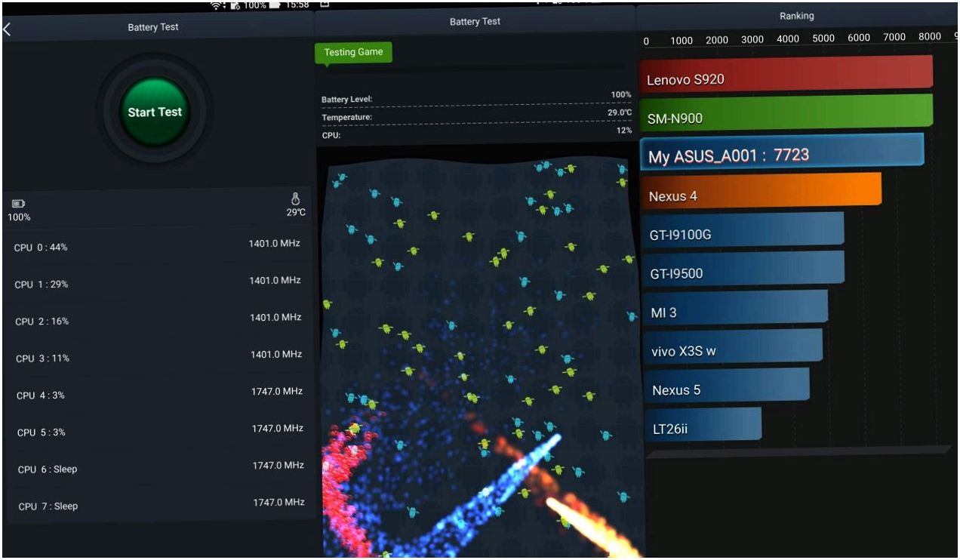Select the My ASUS_A001 : 7723 bar
960x560 pixels.
(x=782, y=152)
